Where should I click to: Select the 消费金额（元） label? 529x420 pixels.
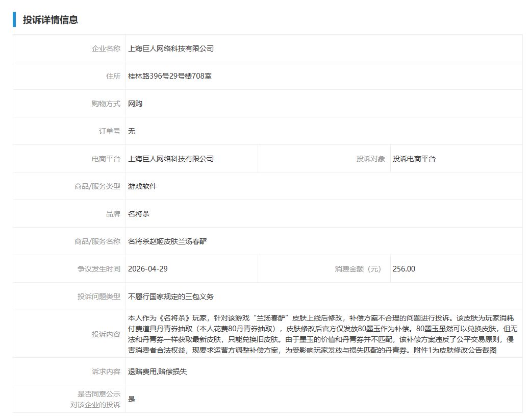click(x=358, y=269)
